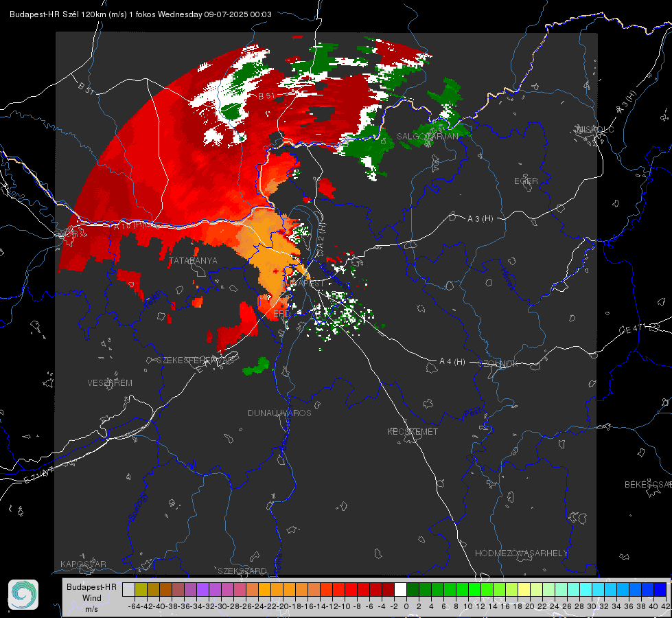
Task: Click the legend value label '42'
Action: (x=666, y=606)
